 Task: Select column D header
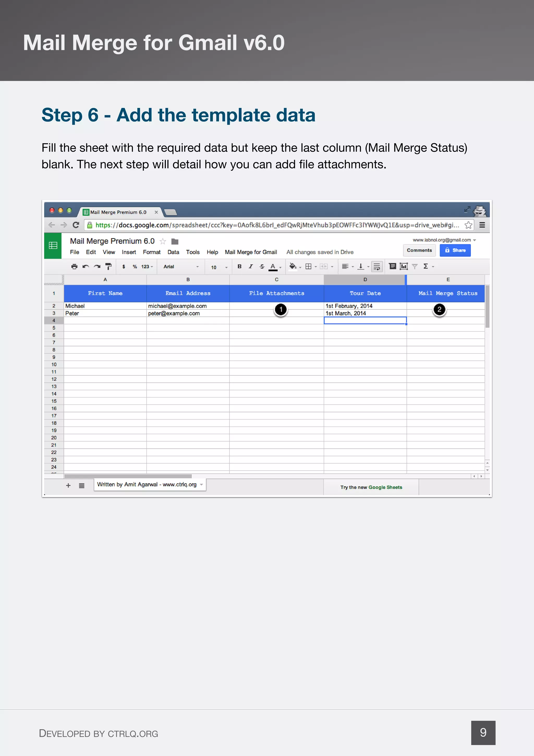(x=365, y=280)
